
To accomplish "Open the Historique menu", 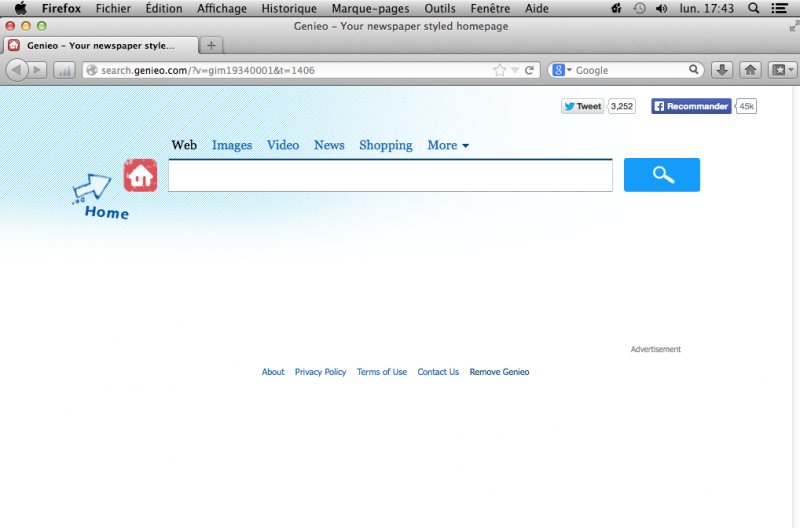I will pos(289,9).
